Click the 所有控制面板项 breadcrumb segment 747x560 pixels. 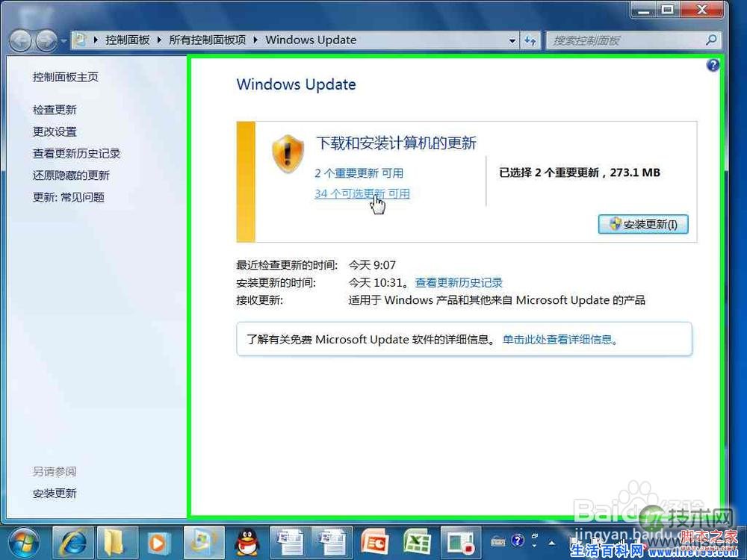[x=208, y=40]
